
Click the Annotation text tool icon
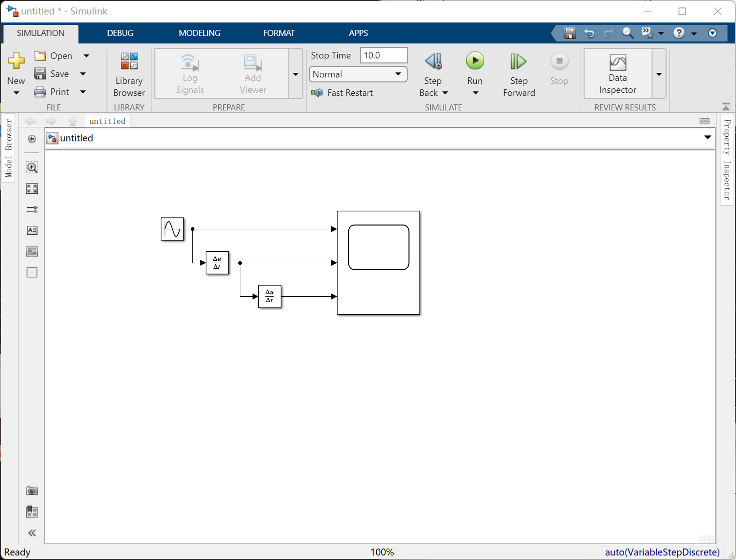tap(32, 230)
